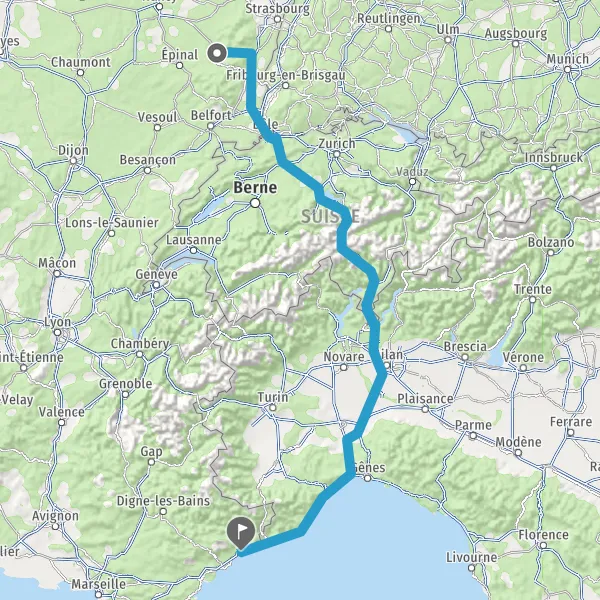This screenshot has width=600, height=600.
Task: Select the Grenoble city label
Action: pyautogui.click(x=126, y=383)
